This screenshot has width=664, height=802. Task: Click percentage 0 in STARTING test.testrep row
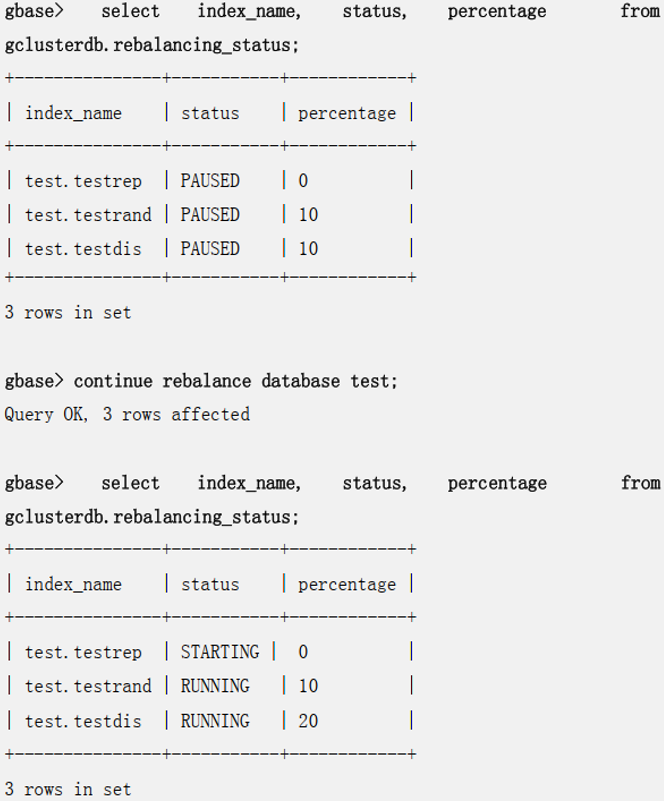(303, 652)
